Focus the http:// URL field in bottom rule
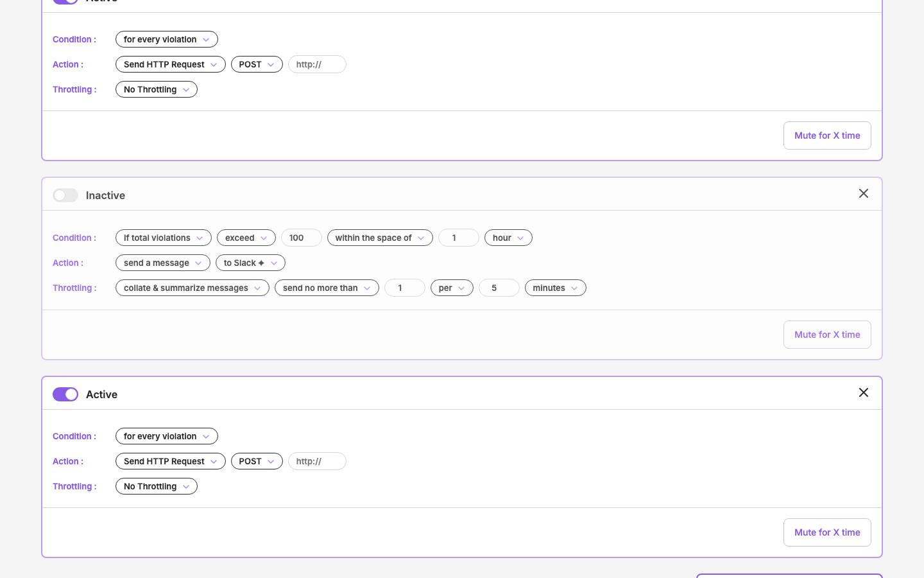The height and width of the screenshot is (578, 924). coord(317,461)
